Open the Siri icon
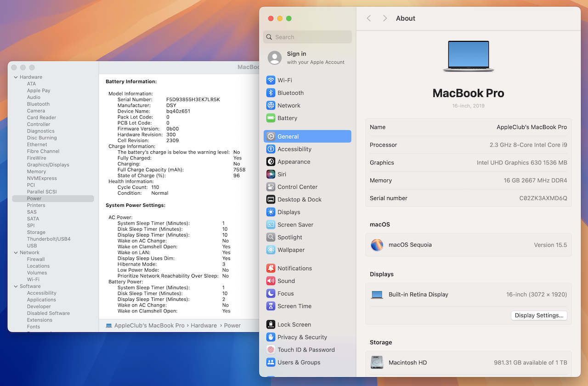588x386 pixels. coord(271,174)
